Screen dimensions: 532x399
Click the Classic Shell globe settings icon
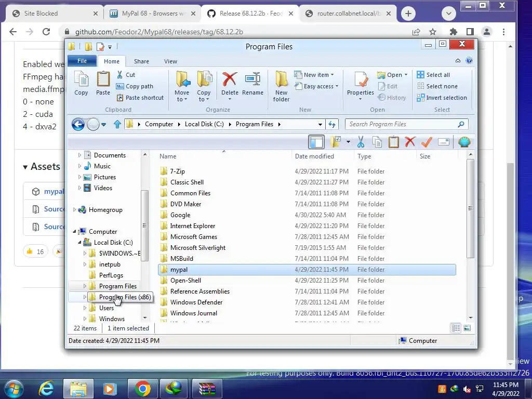[464, 142]
